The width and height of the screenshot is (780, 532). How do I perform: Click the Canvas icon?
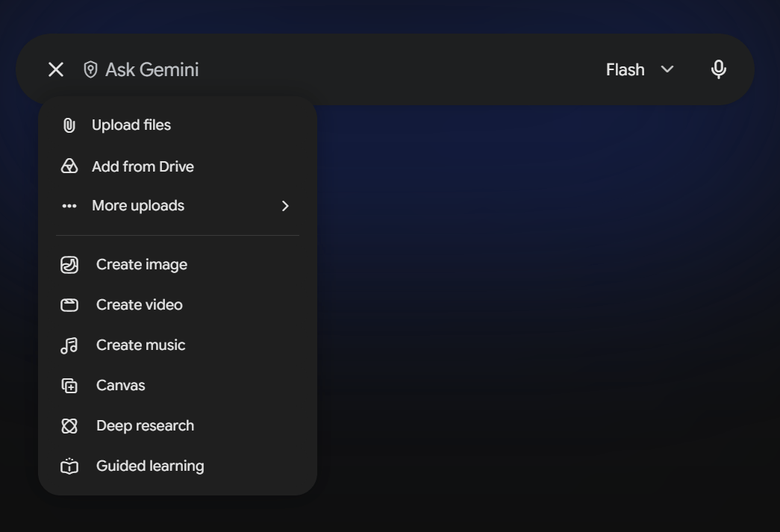[x=69, y=386]
